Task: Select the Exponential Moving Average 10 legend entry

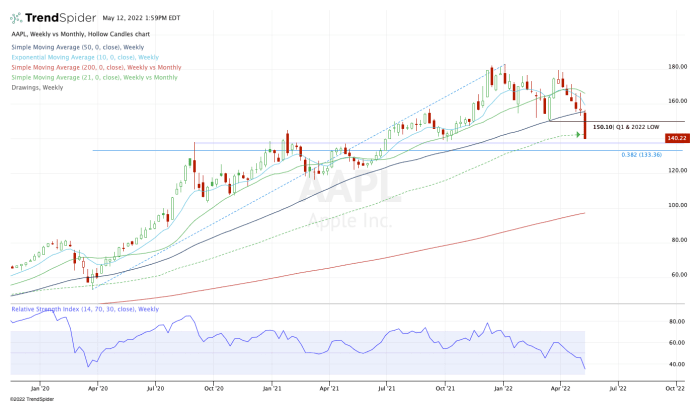Action: point(85,57)
